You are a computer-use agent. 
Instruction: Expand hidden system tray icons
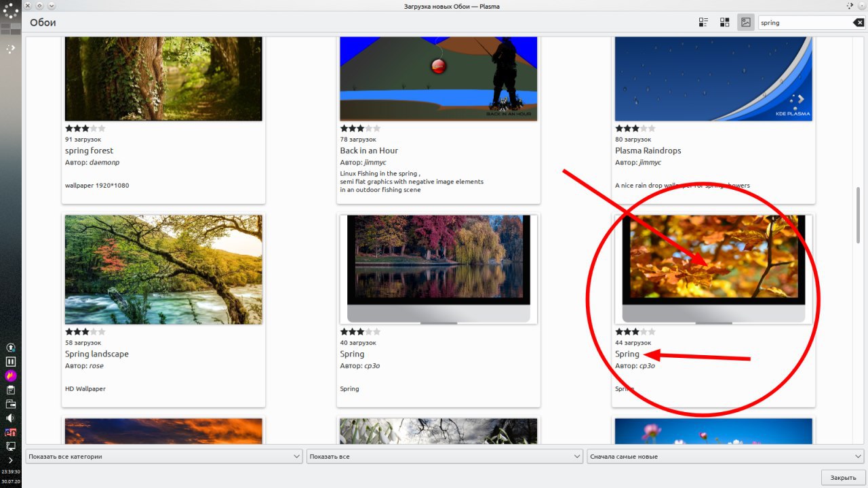tap(11, 460)
